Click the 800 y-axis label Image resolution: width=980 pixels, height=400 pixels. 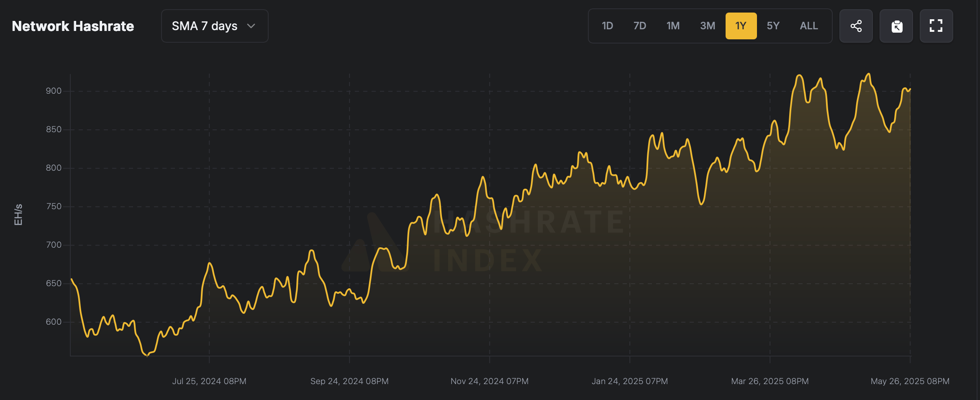click(54, 168)
